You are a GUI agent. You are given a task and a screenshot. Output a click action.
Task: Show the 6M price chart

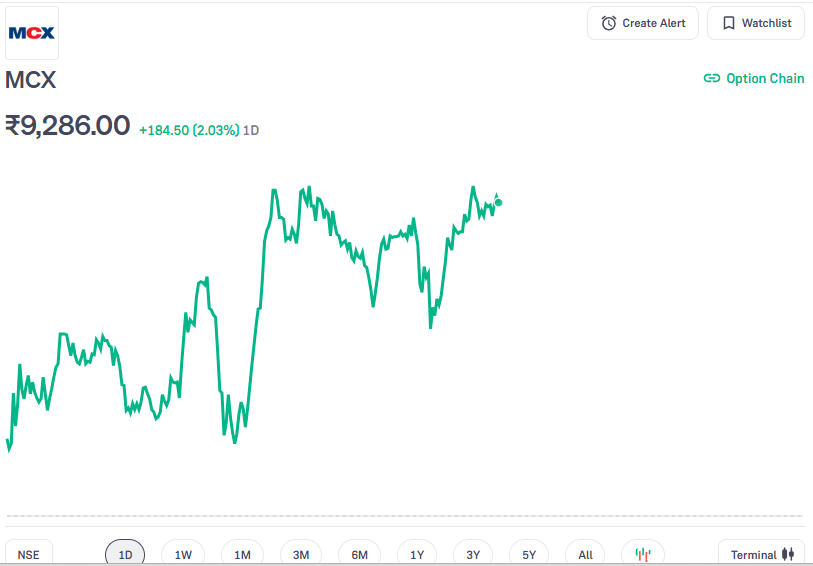click(x=360, y=554)
